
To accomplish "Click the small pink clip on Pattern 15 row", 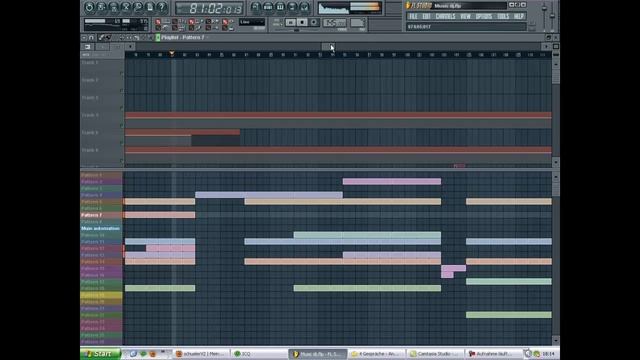I will pyautogui.click(x=453, y=268).
